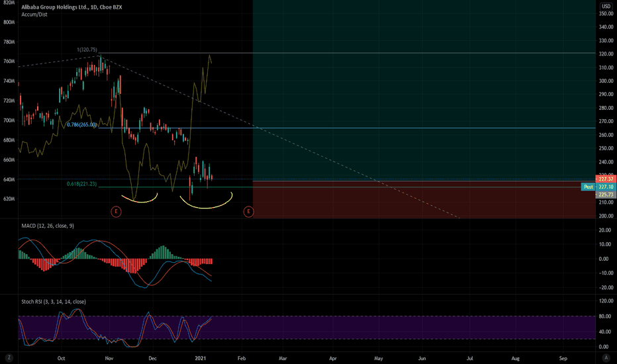Select the MACD (12, 26, close, 9) legend

pos(48,226)
